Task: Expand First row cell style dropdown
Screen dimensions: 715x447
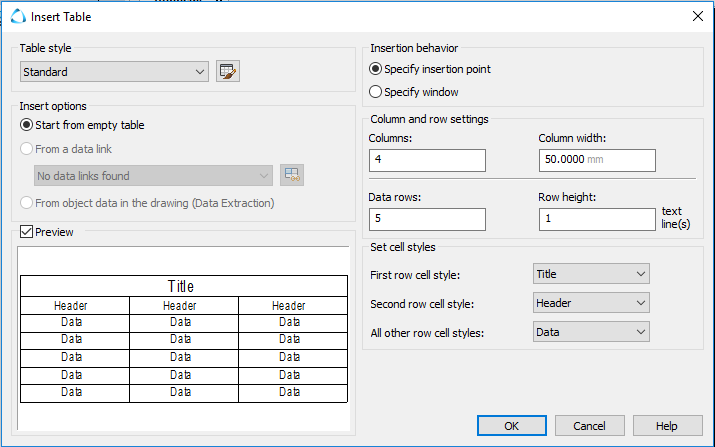Action: click(591, 274)
